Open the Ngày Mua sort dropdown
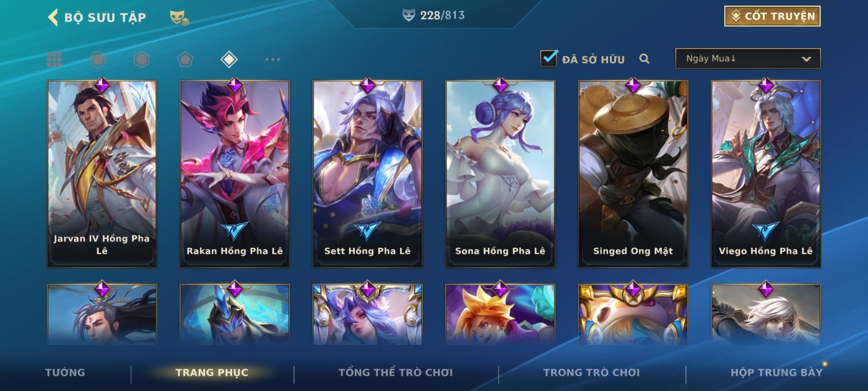The height and width of the screenshot is (391, 868). pos(748,58)
